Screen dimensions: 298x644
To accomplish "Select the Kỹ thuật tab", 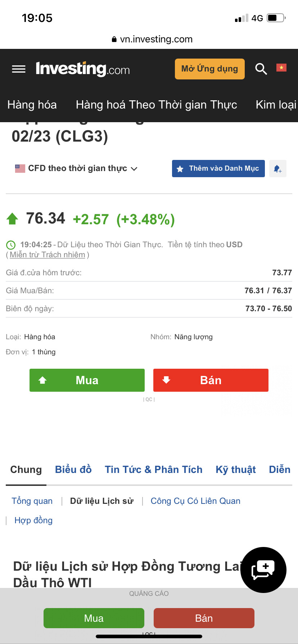I will [x=236, y=469].
